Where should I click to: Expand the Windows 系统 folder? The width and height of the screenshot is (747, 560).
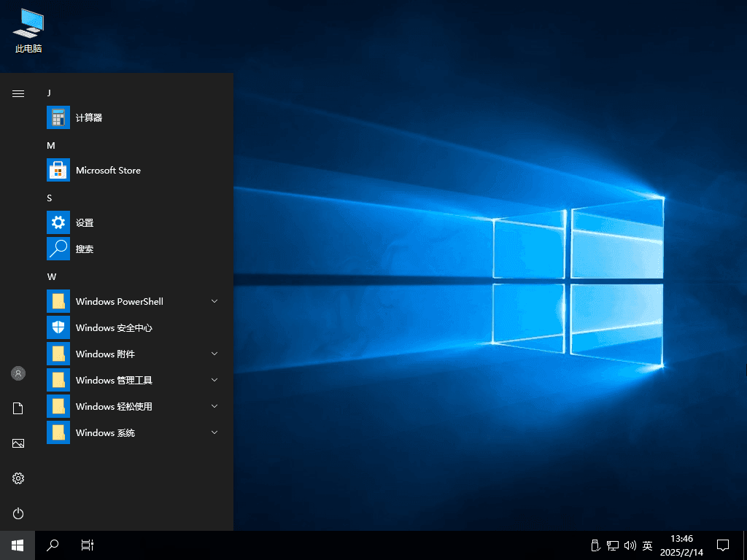[x=214, y=432]
